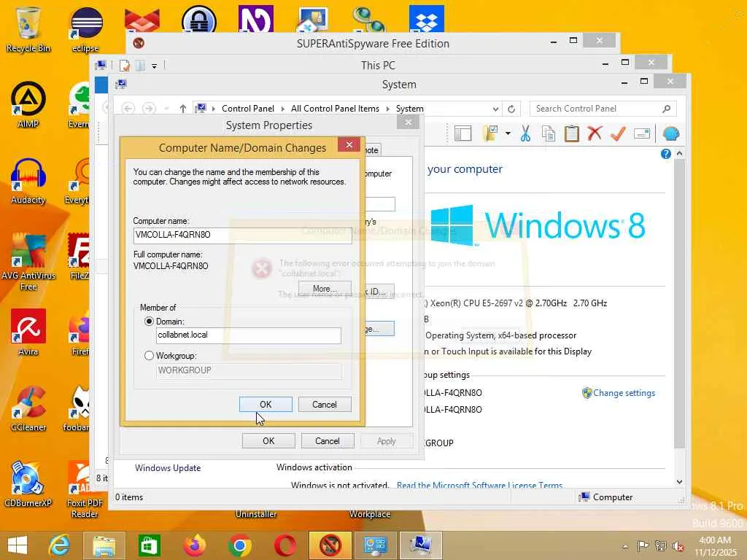The width and height of the screenshot is (747, 560).
Task: Click the Action Center flag tray icon
Action: [643, 546]
